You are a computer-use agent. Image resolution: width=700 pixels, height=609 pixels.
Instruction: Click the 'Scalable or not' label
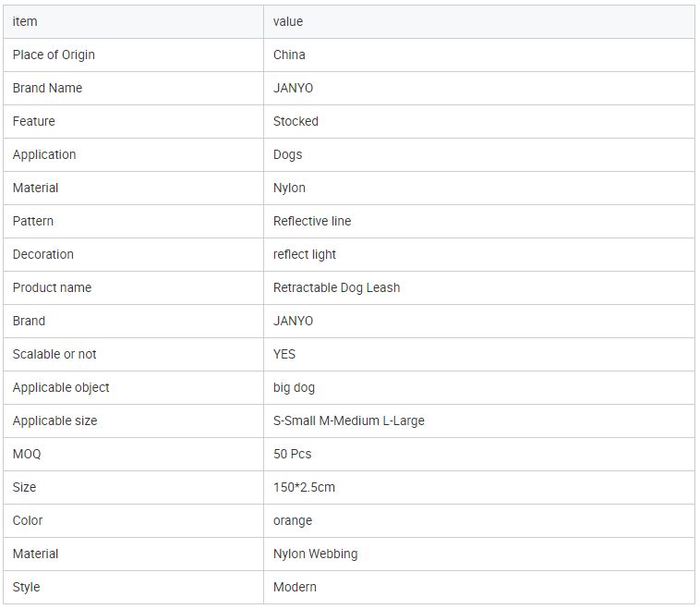pos(54,354)
